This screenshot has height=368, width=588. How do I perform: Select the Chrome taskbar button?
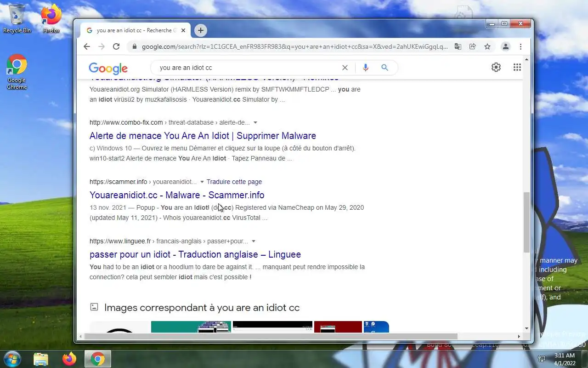(97, 359)
